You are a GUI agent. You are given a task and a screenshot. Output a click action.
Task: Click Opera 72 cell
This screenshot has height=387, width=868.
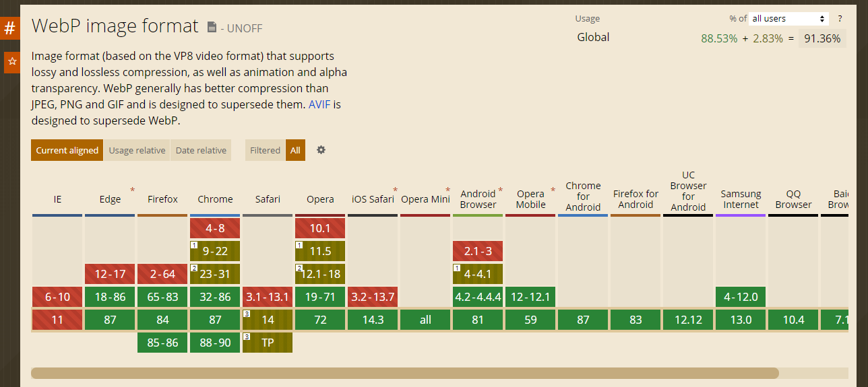pos(320,320)
